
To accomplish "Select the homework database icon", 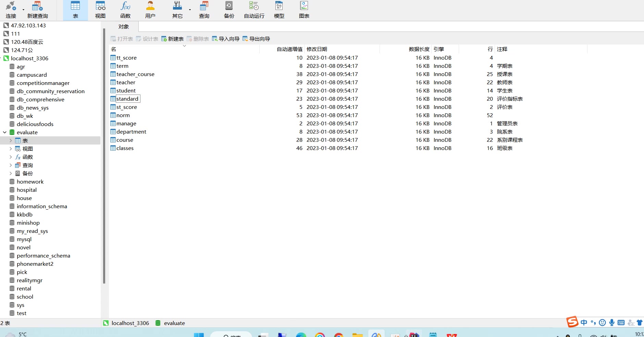I will [x=12, y=182].
